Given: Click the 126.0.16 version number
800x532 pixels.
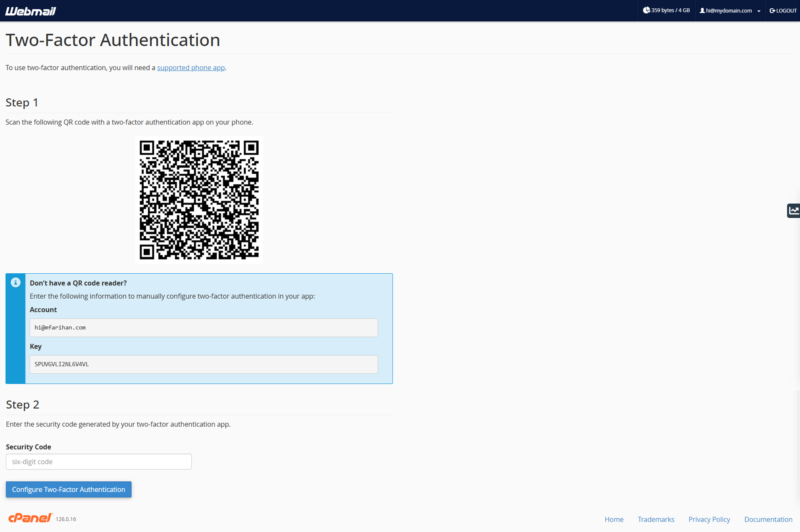Looking at the screenshot, I should click(66, 519).
